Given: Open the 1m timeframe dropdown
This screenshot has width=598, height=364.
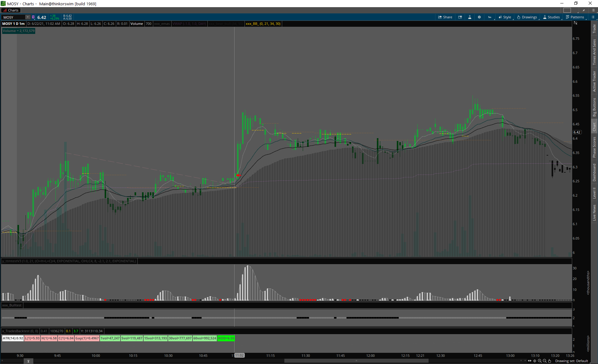Looking at the screenshot, I should (x=490, y=17).
